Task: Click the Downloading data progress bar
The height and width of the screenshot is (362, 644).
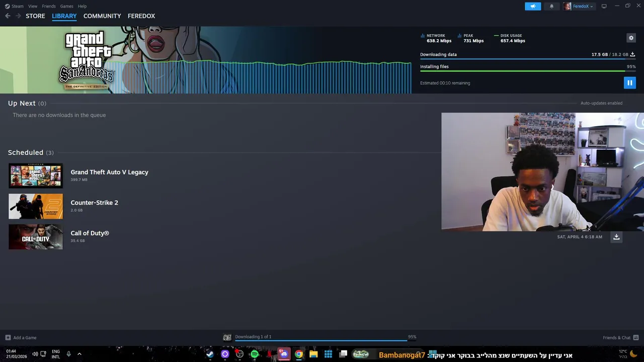Action: 528,59
